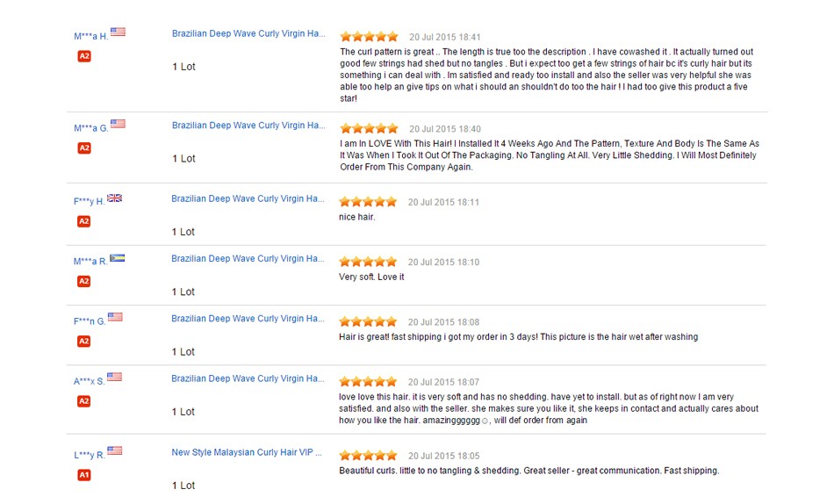Click the reviewer name M***a G.
Viewport: 834px width, 504px height.
(x=90, y=128)
